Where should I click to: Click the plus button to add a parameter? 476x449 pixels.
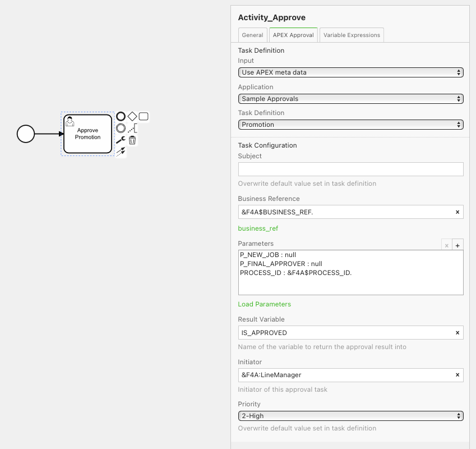(457, 245)
